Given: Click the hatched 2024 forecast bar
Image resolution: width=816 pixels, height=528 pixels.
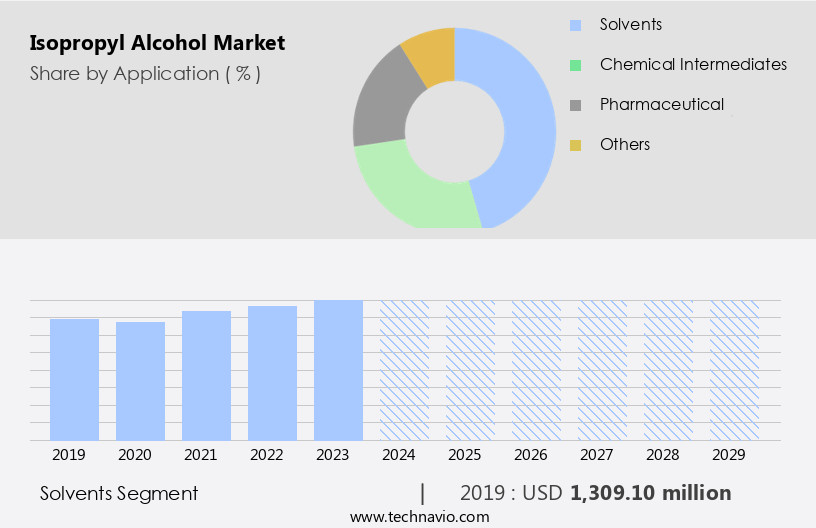Looking at the screenshot, I should coord(404,370).
